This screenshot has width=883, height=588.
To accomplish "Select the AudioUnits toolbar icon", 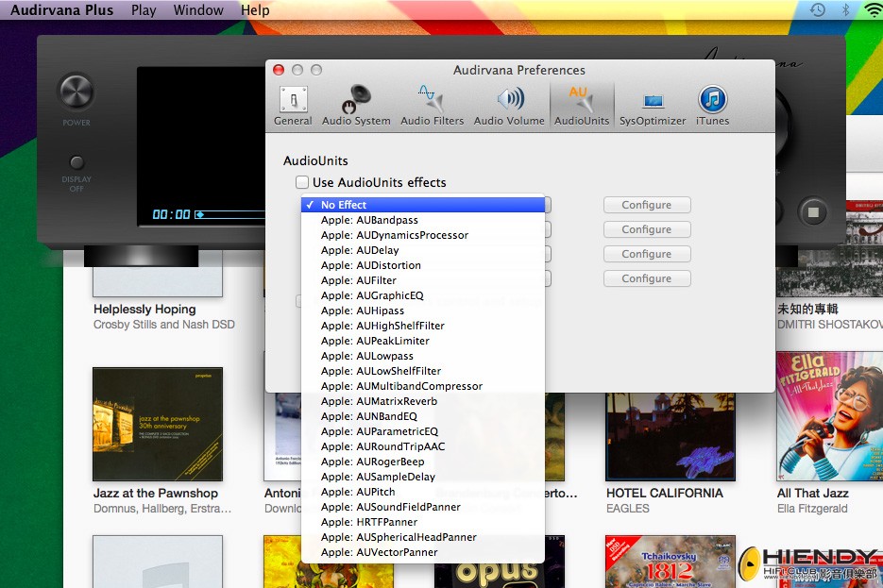I will 582,106.
